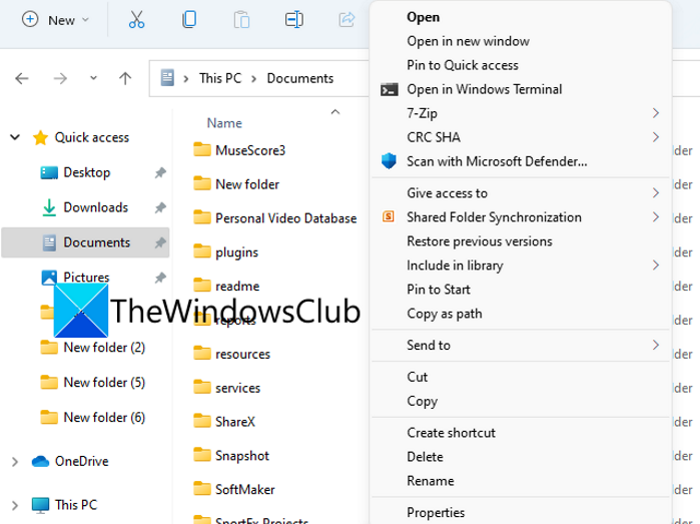Select the MuseScore3 folder
The height and width of the screenshot is (524, 700).
tap(250, 150)
